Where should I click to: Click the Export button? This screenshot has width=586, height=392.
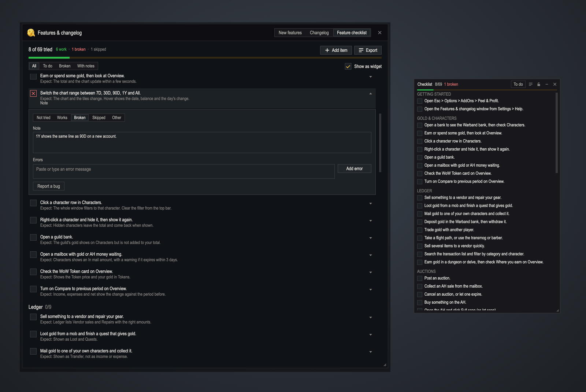click(x=368, y=50)
